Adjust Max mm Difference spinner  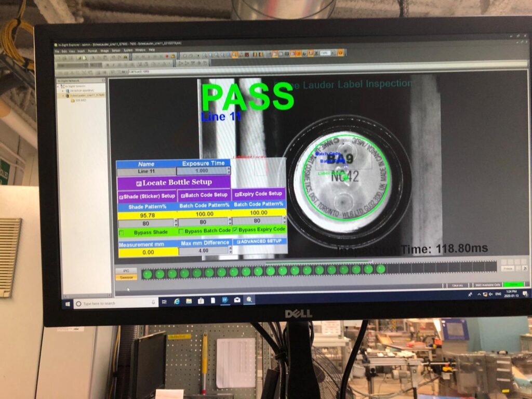click(230, 250)
